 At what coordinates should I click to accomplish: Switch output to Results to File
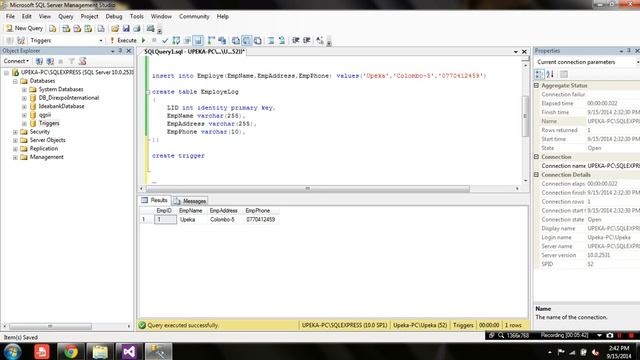click(x=258, y=40)
